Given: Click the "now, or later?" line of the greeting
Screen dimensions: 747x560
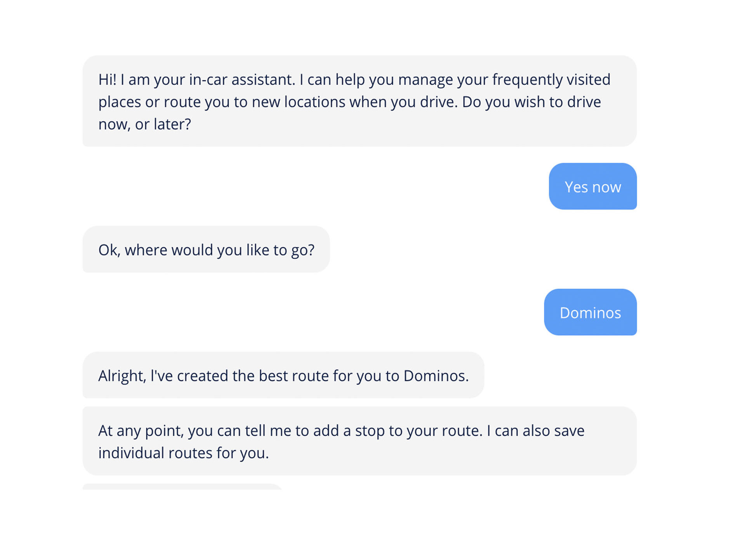Looking at the screenshot, I should pos(144,124).
